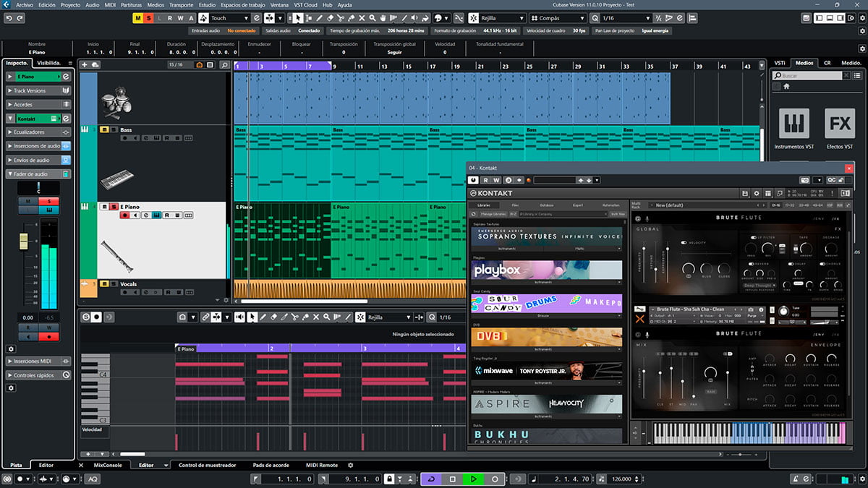Image resolution: width=868 pixels, height=488 pixels.
Task: Open the Archivo menu
Action: (25, 4)
